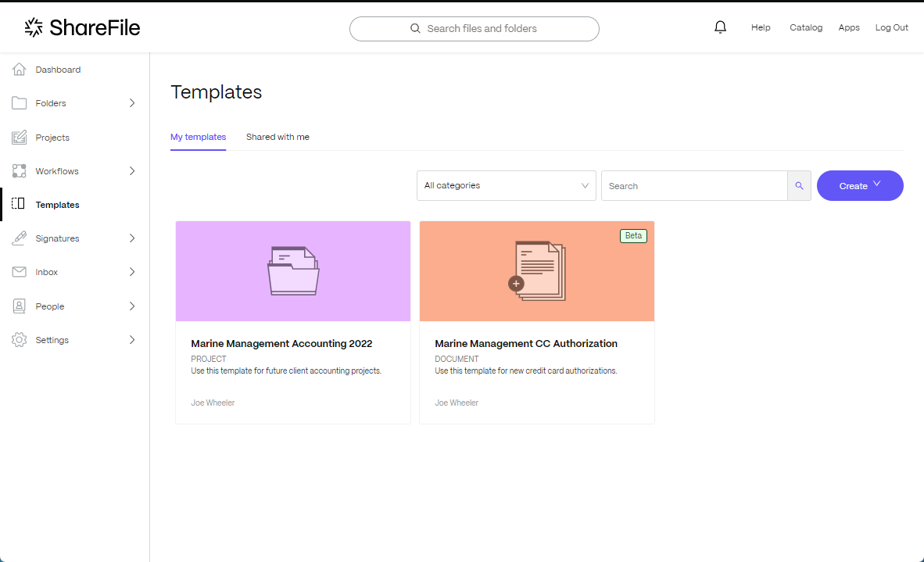Open Projects in sidebar

coord(52,138)
